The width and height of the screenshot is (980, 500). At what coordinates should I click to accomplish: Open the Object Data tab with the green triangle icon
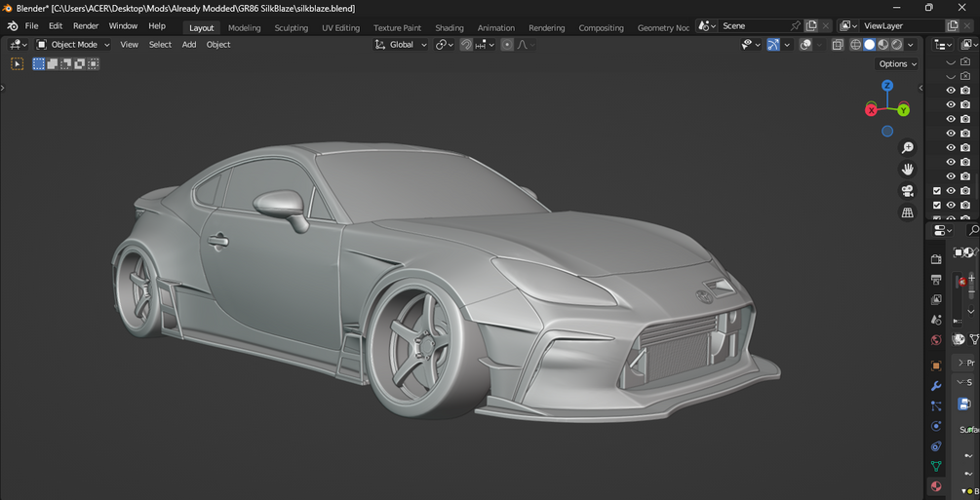tap(935, 466)
